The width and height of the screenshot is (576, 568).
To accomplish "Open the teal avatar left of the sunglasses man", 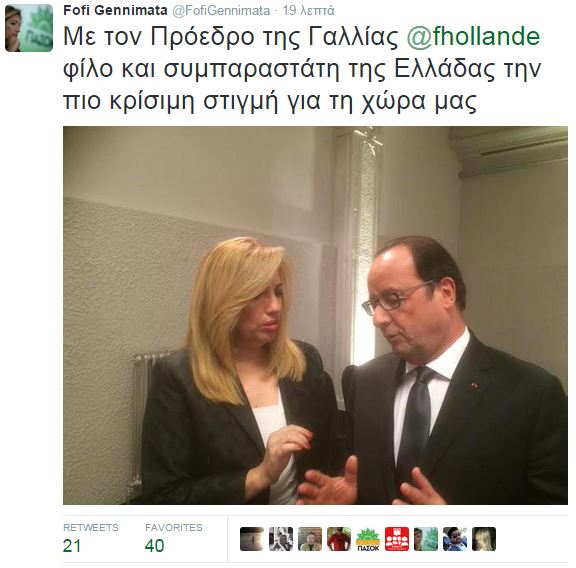I will pyautogui.click(x=426, y=539).
